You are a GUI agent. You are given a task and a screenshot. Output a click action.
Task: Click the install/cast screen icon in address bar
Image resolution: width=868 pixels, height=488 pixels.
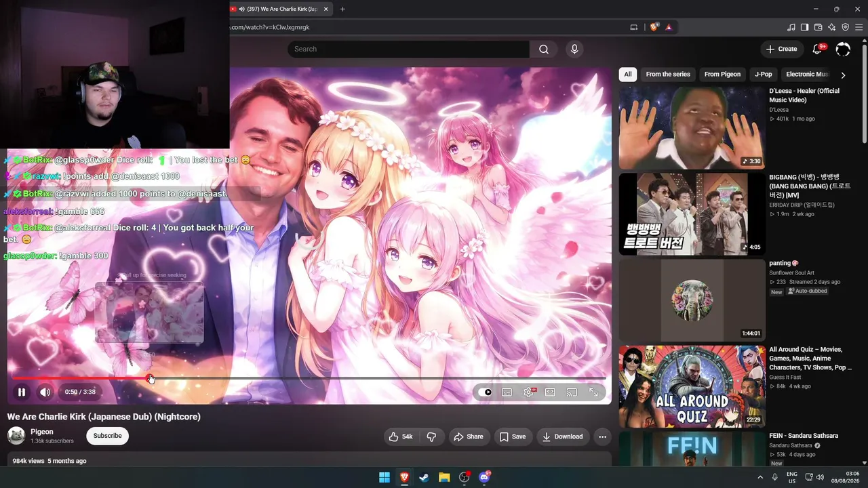[x=634, y=27]
